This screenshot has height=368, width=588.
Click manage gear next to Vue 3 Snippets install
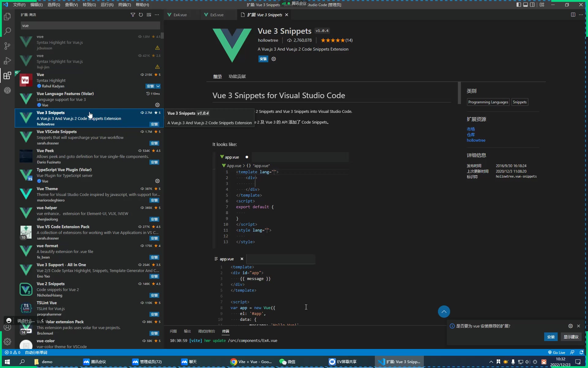pyautogui.click(x=274, y=59)
